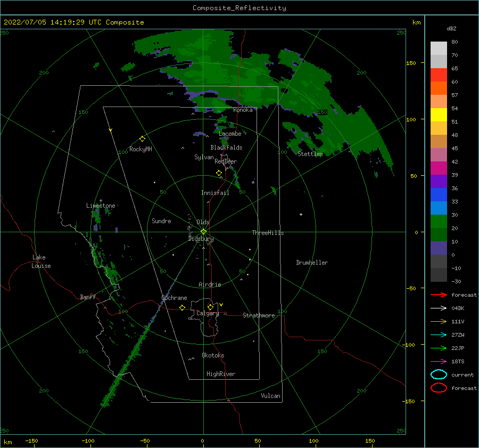The width and height of the screenshot is (479, 448).
Task: Click the yellow diamond marker inside Calgary
Action: (210, 307)
